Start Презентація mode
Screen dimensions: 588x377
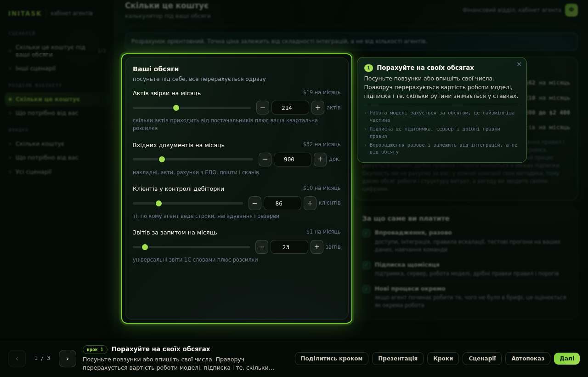tap(398, 359)
